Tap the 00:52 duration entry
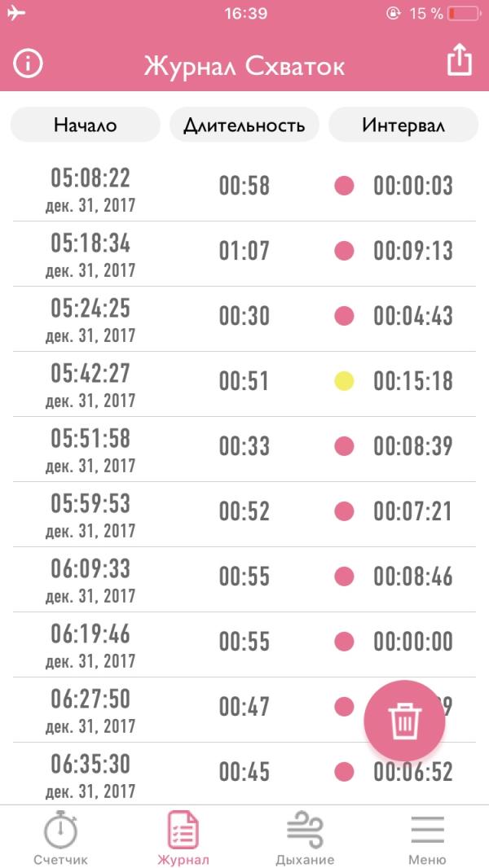 click(x=244, y=511)
